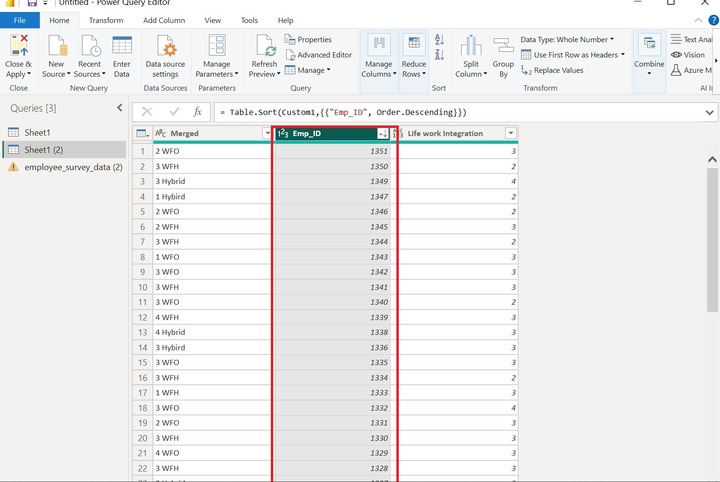The image size is (720, 482).
Task: Click the New Source icon
Action: click(56, 46)
